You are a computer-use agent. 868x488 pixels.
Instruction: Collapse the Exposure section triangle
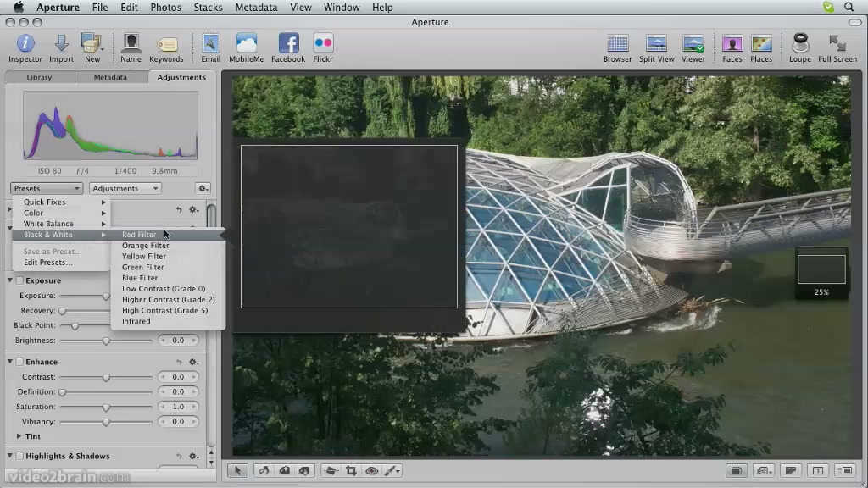point(9,280)
